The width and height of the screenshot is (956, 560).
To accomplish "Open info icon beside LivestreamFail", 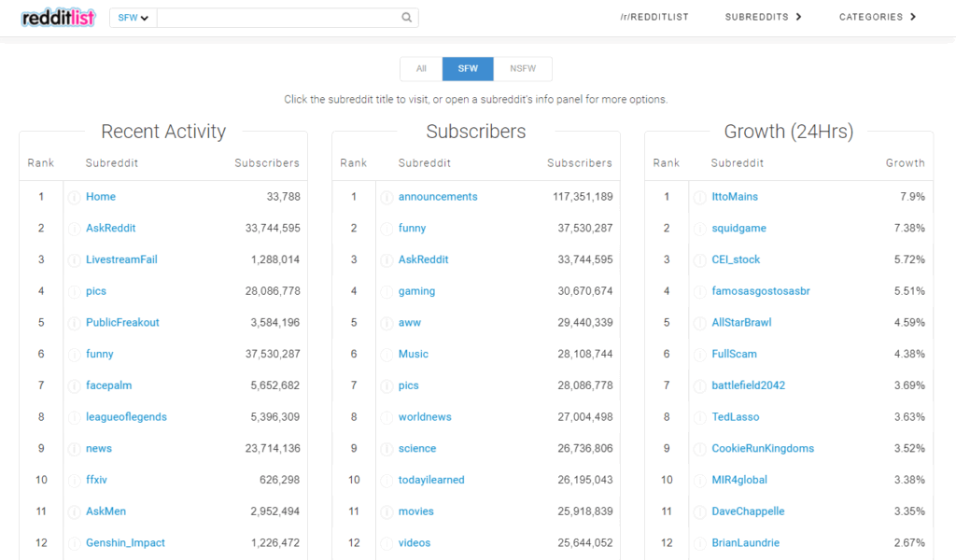I will [x=74, y=260].
